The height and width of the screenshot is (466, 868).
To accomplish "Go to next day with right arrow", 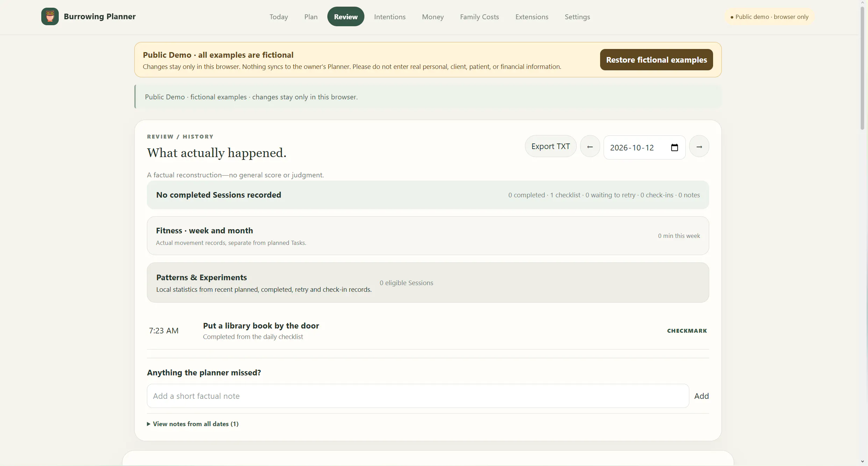I will coord(699,147).
